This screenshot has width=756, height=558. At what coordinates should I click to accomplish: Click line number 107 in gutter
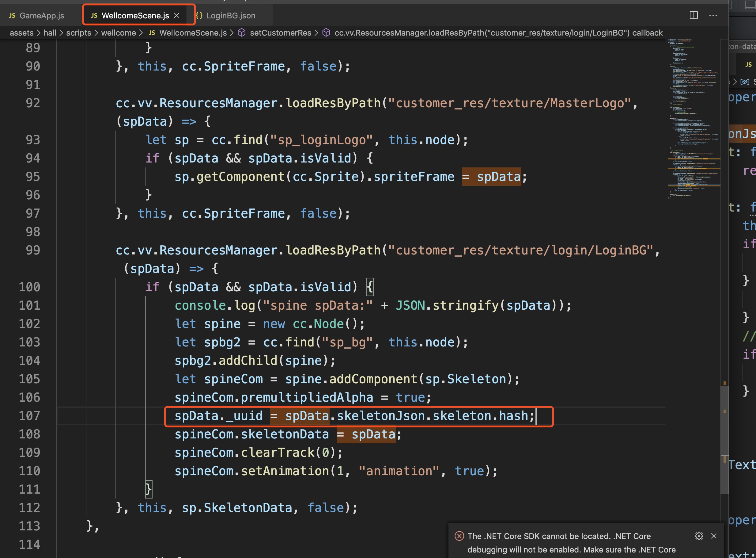(30, 416)
